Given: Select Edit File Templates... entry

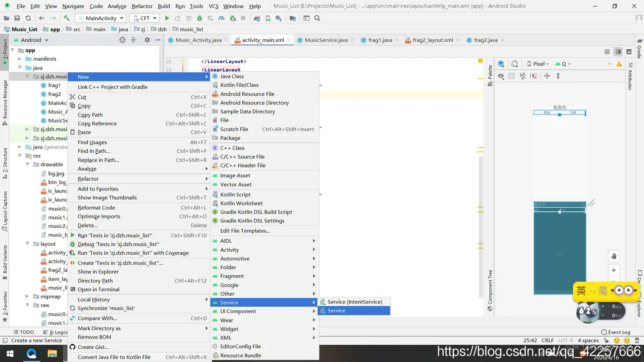Looking at the screenshot, I should tap(264, 231).
